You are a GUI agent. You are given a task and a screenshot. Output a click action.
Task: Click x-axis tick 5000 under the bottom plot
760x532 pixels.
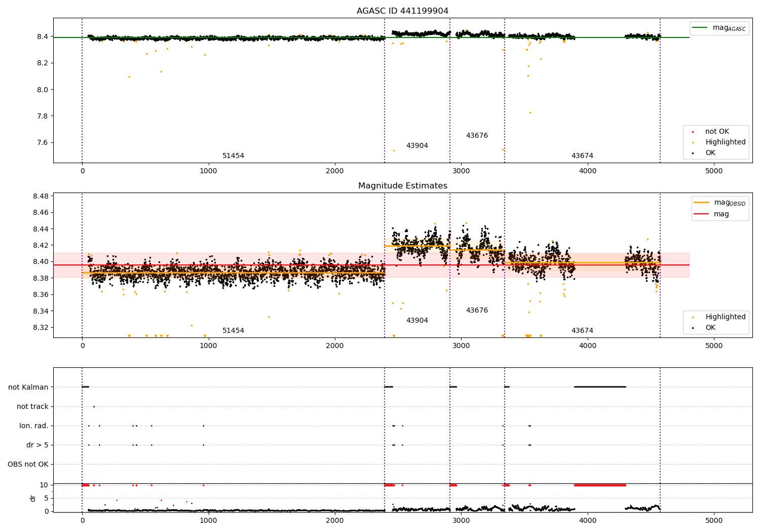tap(714, 520)
